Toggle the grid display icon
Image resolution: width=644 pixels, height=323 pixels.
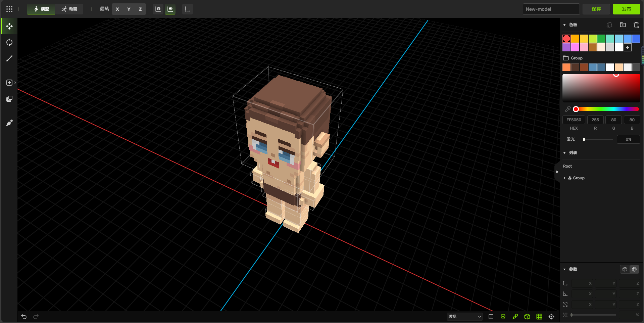pyautogui.click(x=539, y=317)
